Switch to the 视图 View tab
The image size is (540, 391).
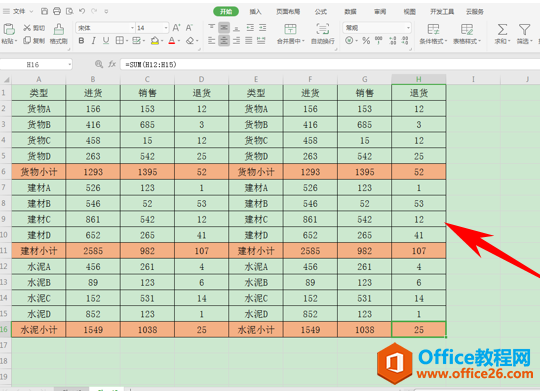410,12
